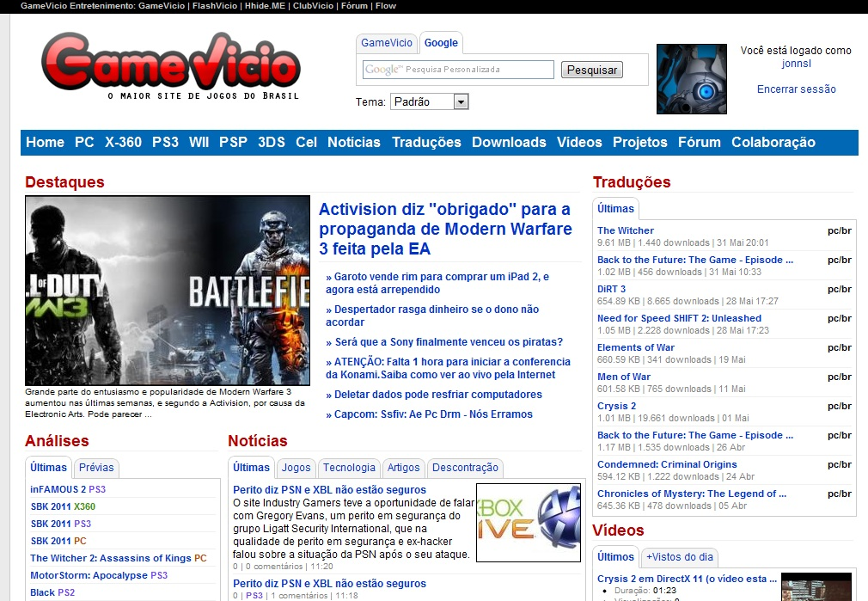Click the ClubVicio link in top bar
Image resolution: width=868 pixels, height=601 pixels.
click(x=314, y=5)
